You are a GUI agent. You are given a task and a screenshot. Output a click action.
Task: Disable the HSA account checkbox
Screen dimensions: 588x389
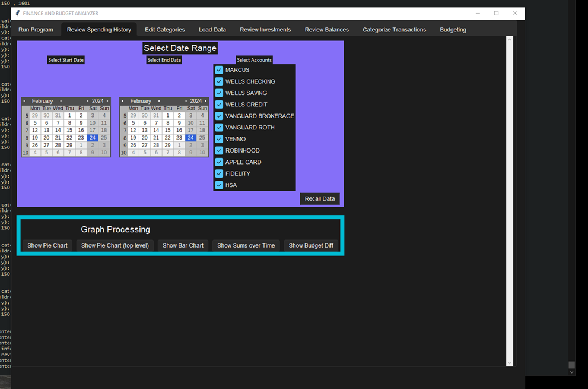tap(219, 185)
